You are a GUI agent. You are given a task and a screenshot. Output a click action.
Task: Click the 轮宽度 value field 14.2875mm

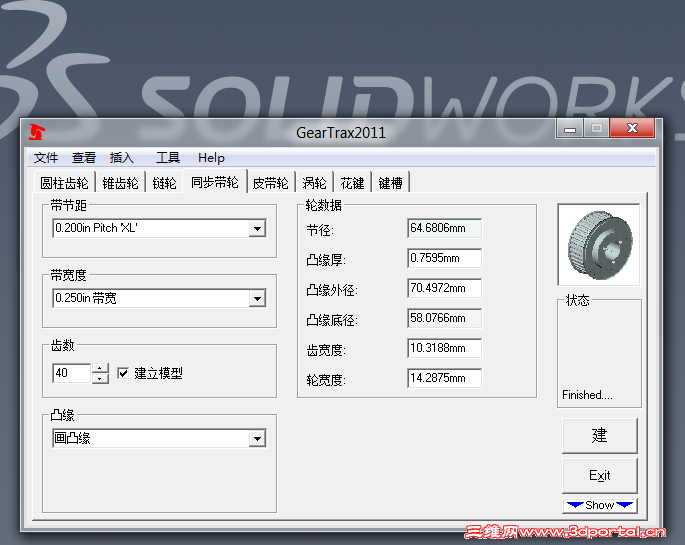(x=444, y=378)
